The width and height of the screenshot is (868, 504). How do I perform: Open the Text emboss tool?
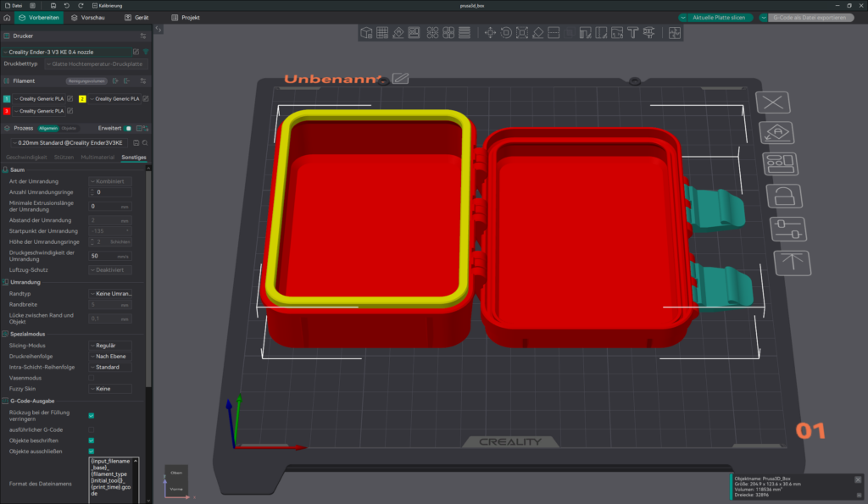(x=632, y=33)
